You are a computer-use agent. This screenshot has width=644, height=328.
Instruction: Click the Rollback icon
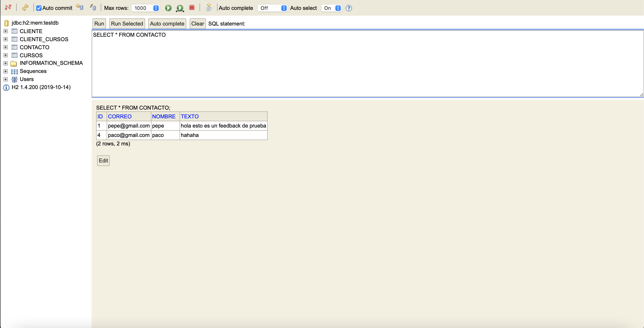(93, 8)
